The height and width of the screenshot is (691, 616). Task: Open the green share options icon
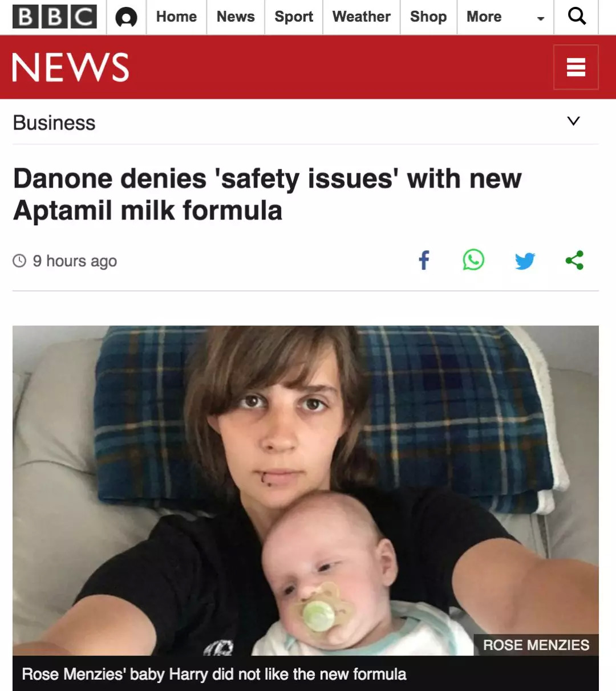[574, 260]
